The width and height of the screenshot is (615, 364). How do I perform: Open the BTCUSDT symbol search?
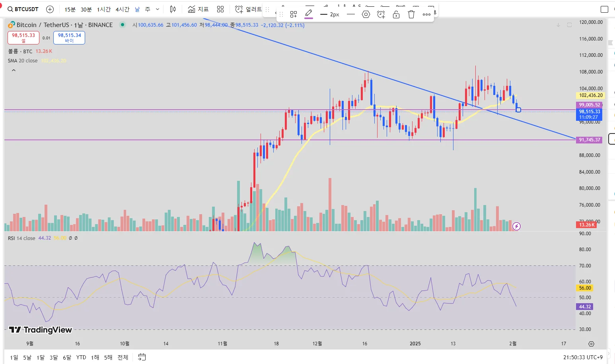tap(23, 9)
